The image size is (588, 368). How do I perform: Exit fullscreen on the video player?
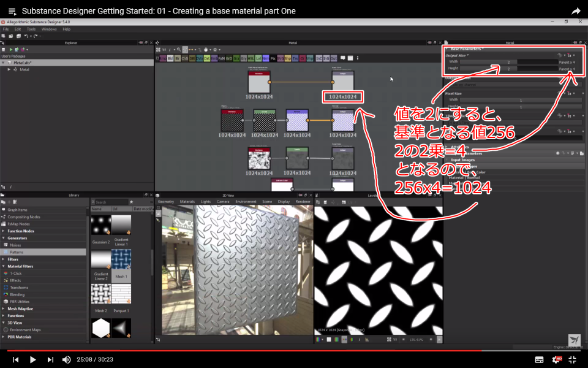572,359
